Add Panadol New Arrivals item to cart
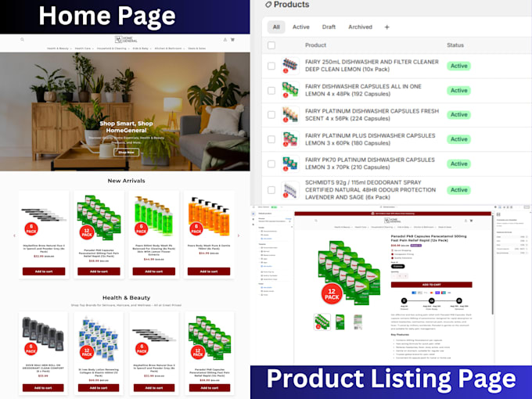Screen dimensions: 532x399 tap(99, 271)
